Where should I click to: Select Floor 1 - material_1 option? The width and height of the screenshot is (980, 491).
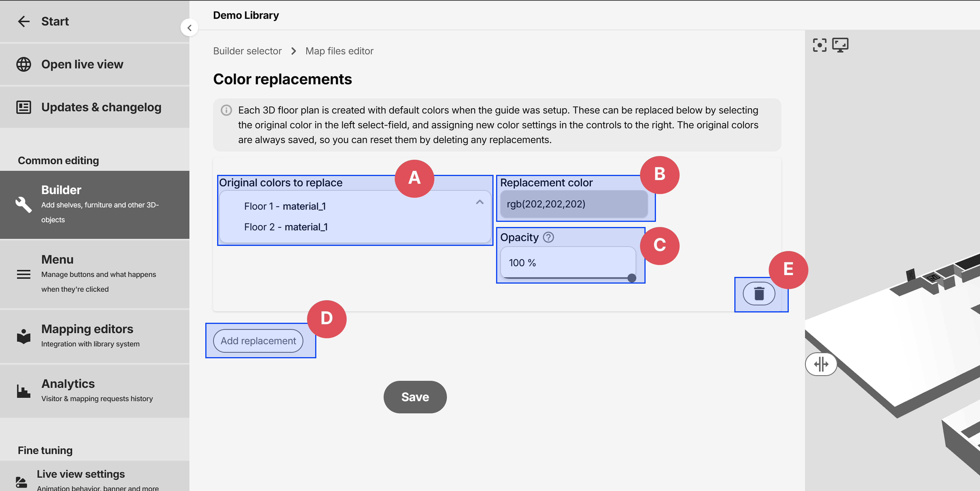tap(284, 206)
